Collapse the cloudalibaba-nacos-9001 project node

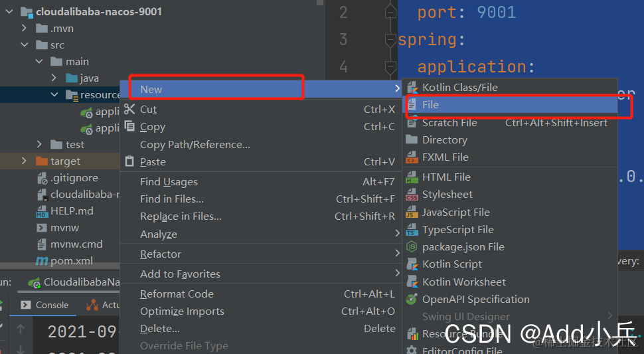click(x=9, y=11)
